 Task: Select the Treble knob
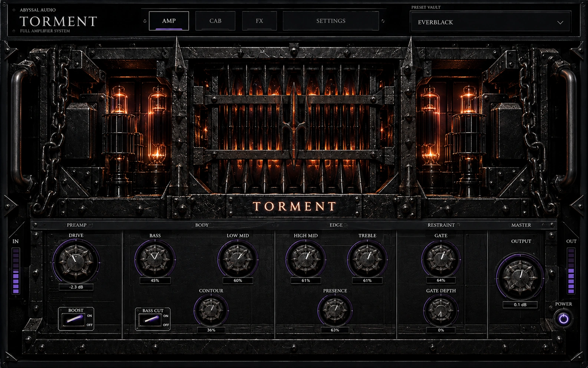point(367,259)
